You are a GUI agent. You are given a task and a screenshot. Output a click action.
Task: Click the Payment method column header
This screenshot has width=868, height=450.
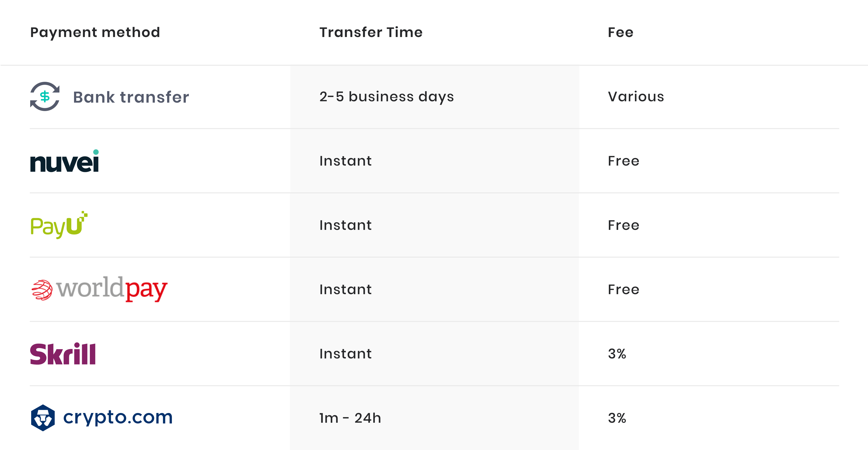point(95,32)
